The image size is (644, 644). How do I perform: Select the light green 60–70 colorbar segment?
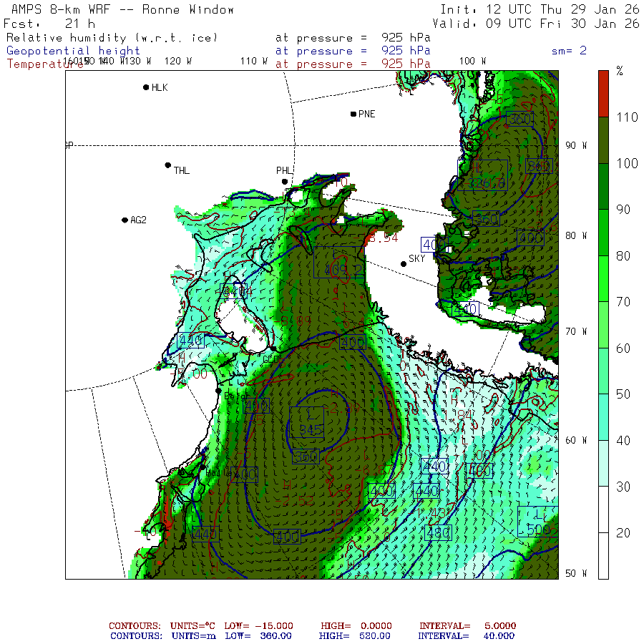603,325
